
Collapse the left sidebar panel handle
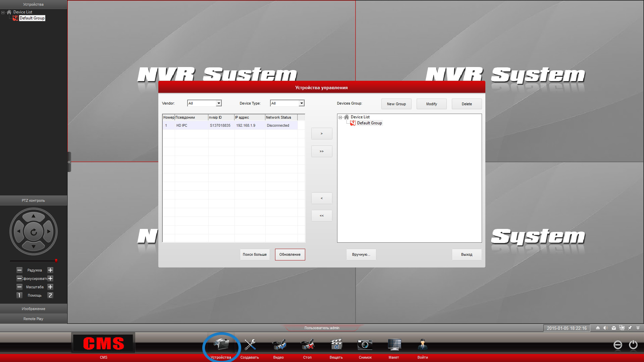pos(69,162)
